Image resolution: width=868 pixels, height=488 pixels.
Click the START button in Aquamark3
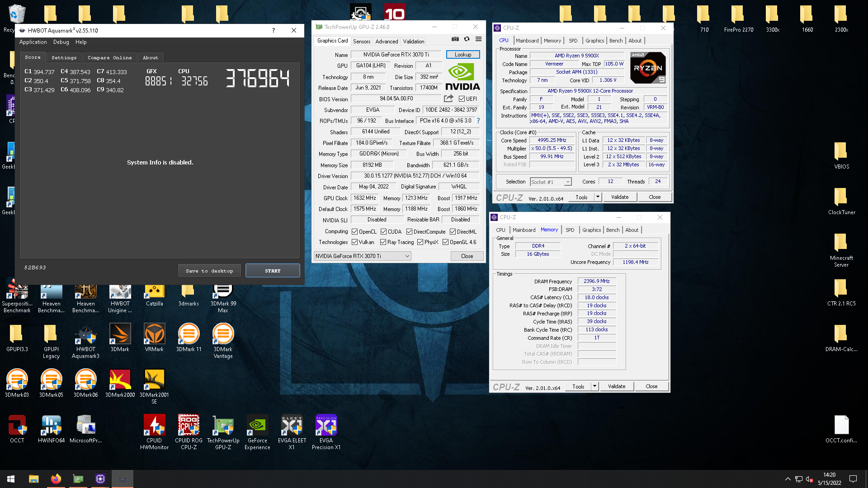[x=273, y=271]
